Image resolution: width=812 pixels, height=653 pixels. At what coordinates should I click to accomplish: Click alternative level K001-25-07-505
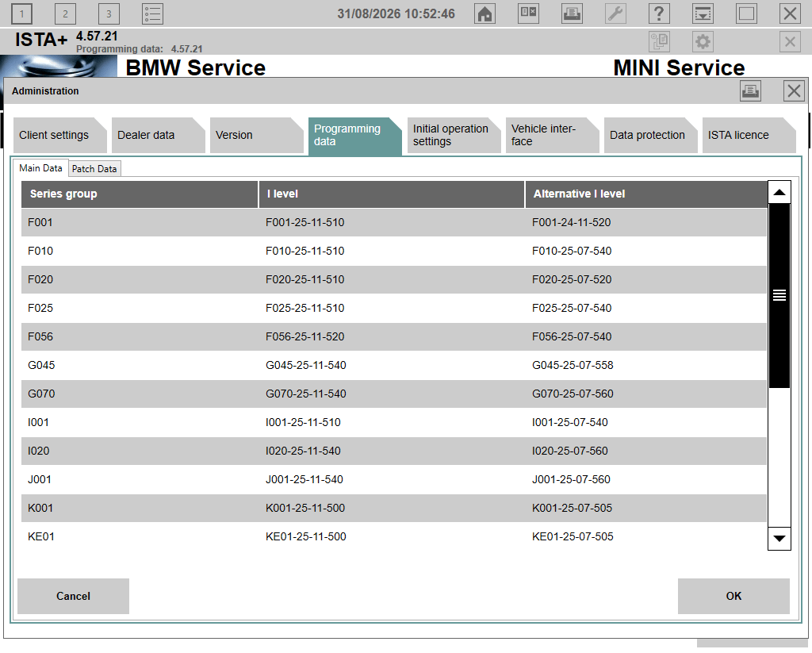click(x=573, y=508)
